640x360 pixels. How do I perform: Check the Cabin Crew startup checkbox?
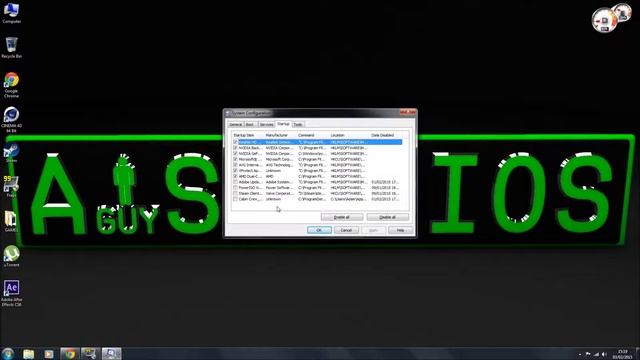click(x=235, y=199)
